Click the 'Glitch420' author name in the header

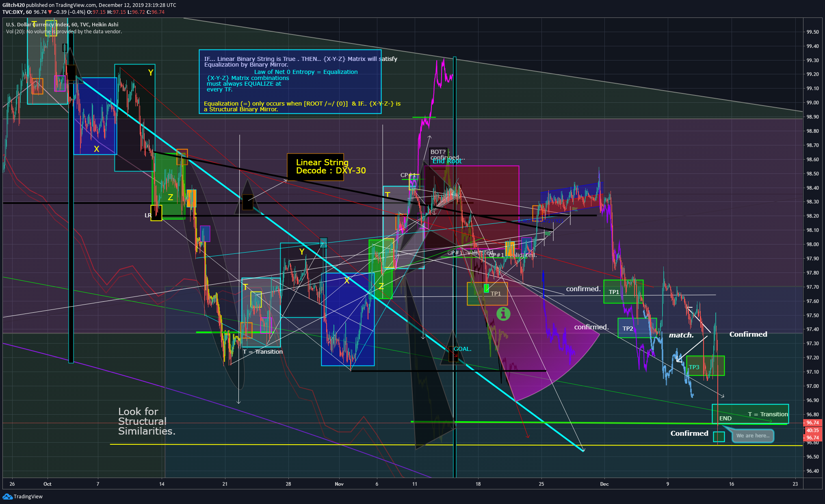13,5
